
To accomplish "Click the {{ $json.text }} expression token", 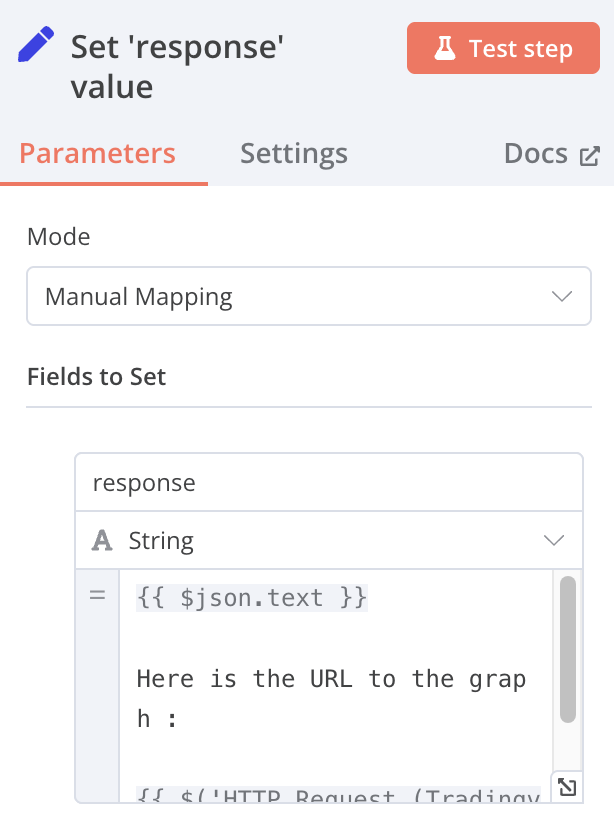I will click(x=252, y=598).
